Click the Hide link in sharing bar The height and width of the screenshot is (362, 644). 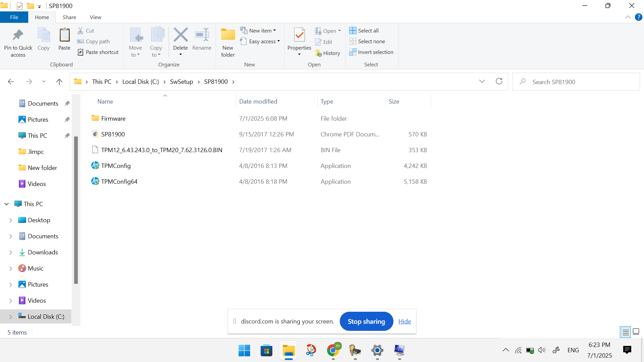point(405,321)
